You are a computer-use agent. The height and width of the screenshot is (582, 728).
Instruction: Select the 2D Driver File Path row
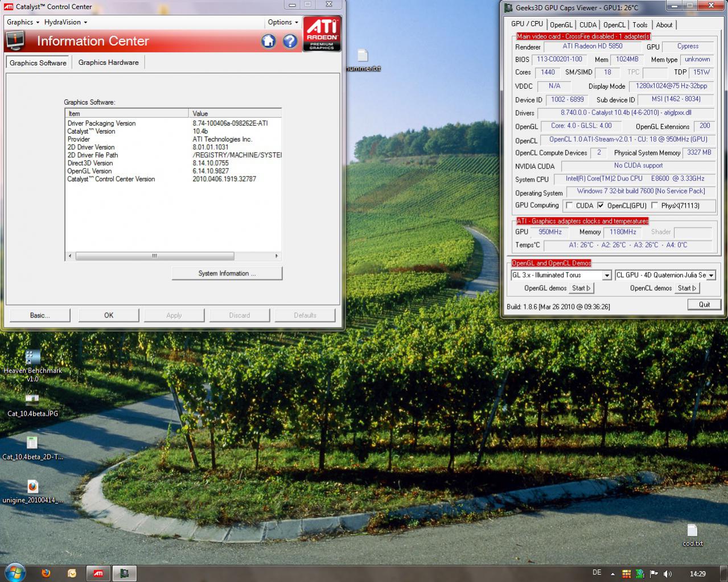click(x=174, y=155)
